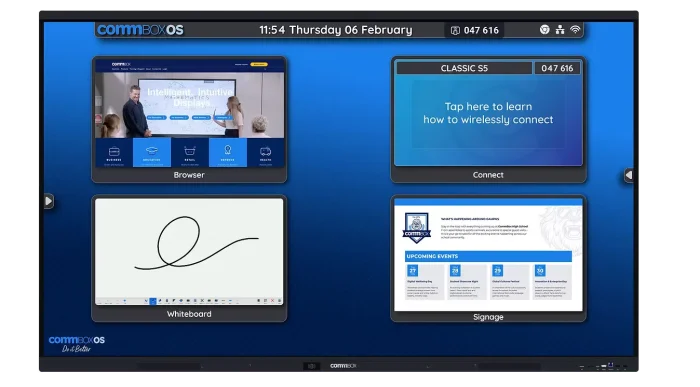This screenshot has height=387, width=700.
Task: Click the Browser label under the tile
Action: click(189, 175)
